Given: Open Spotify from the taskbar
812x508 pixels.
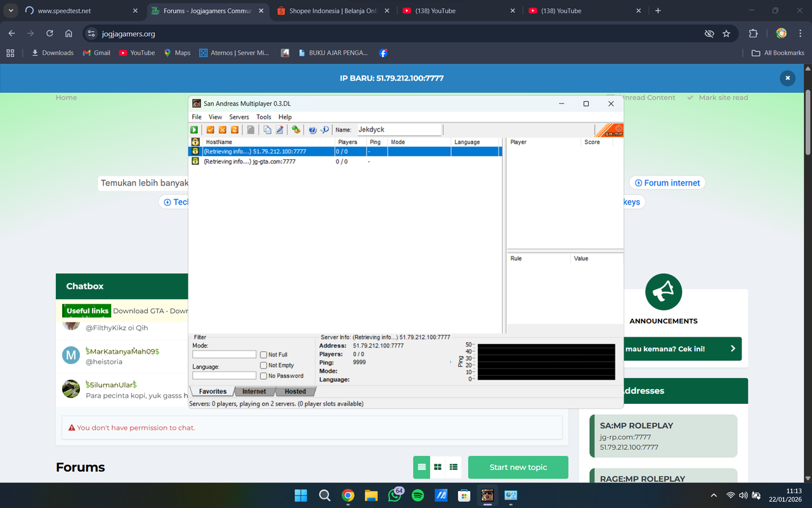Looking at the screenshot, I should pos(417,495).
